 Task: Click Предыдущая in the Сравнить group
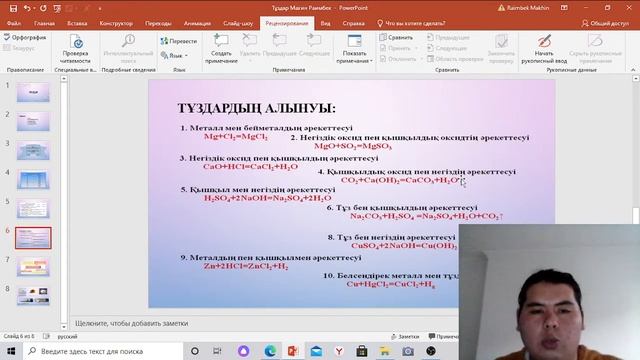coord(449,37)
